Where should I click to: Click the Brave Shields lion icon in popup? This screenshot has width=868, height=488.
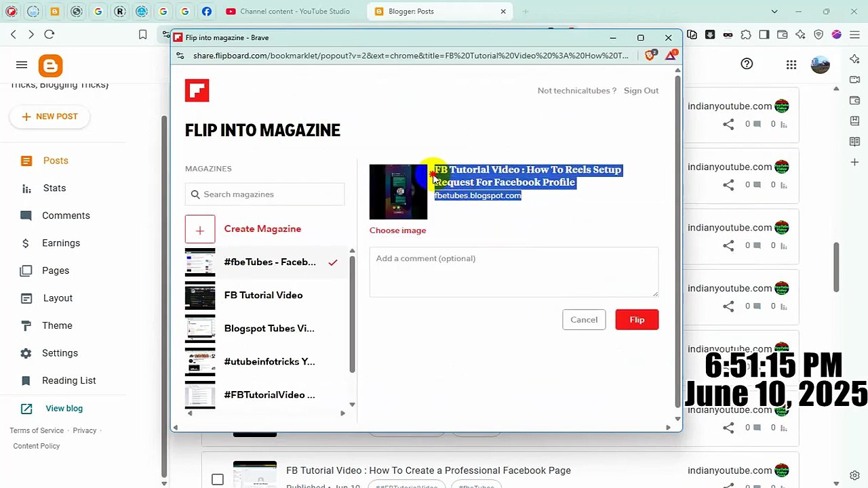[650, 56]
